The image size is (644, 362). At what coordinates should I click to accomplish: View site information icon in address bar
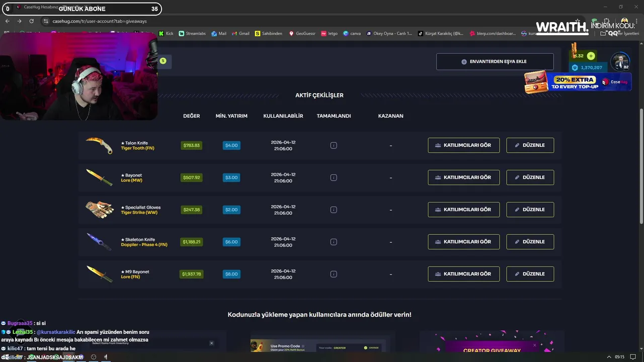(x=46, y=21)
